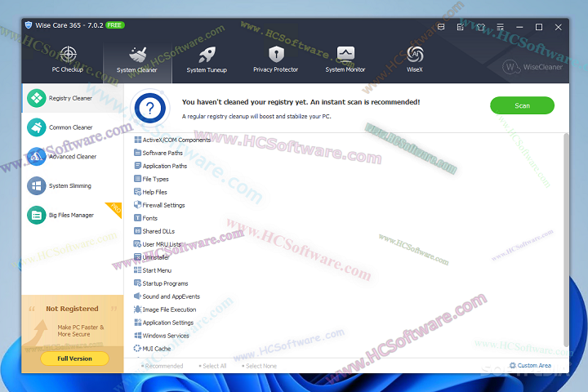The image size is (588, 392).
Task: Click the Software Paths folder icon
Action: click(x=138, y=153)
